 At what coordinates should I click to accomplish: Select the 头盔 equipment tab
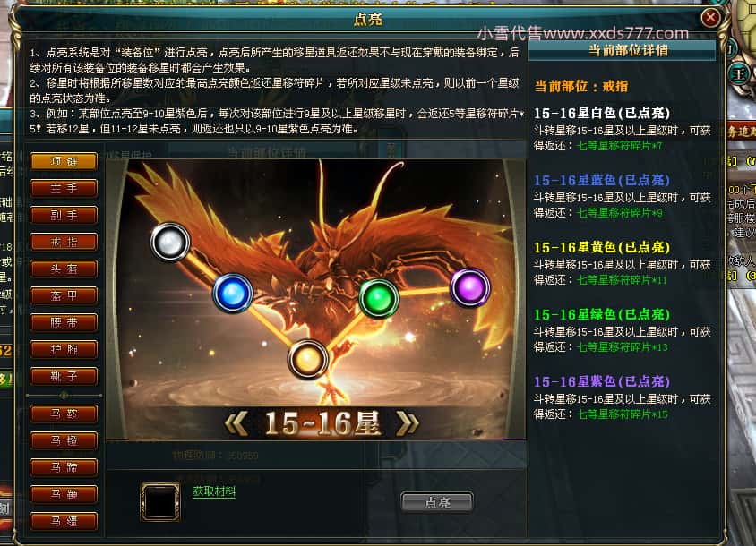[64, 269]
